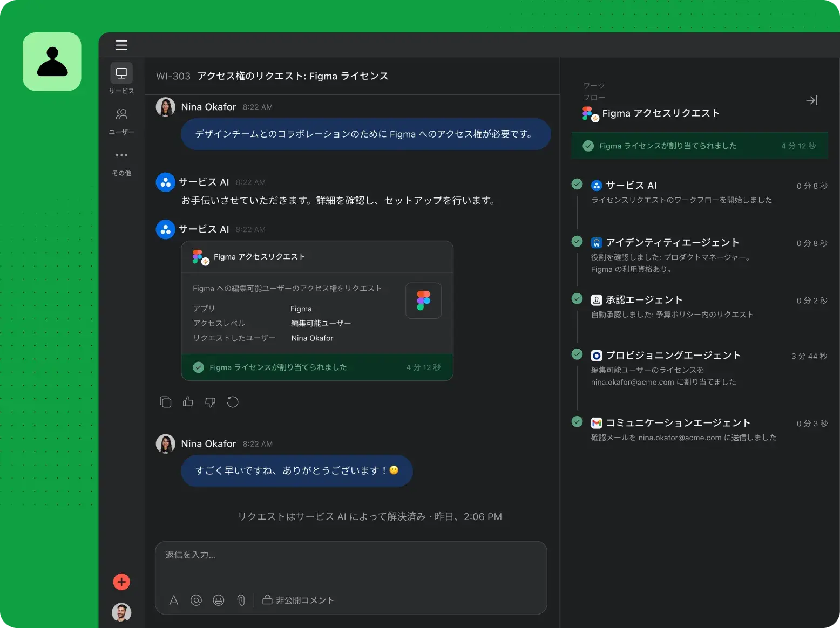This screenshot has width=840, height=628.
Task: Regenerate the AI response
Action: pyautogui.click(x=233, y=402)
